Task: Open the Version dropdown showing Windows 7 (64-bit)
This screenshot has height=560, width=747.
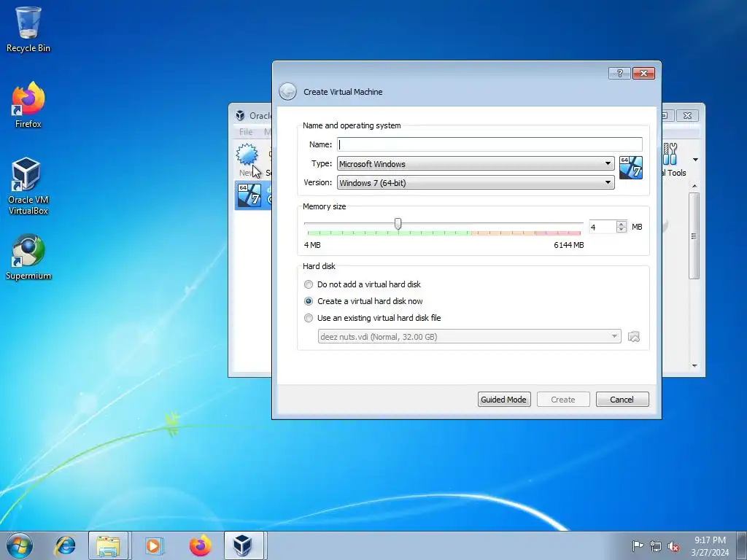Action: tap(476, 183)
